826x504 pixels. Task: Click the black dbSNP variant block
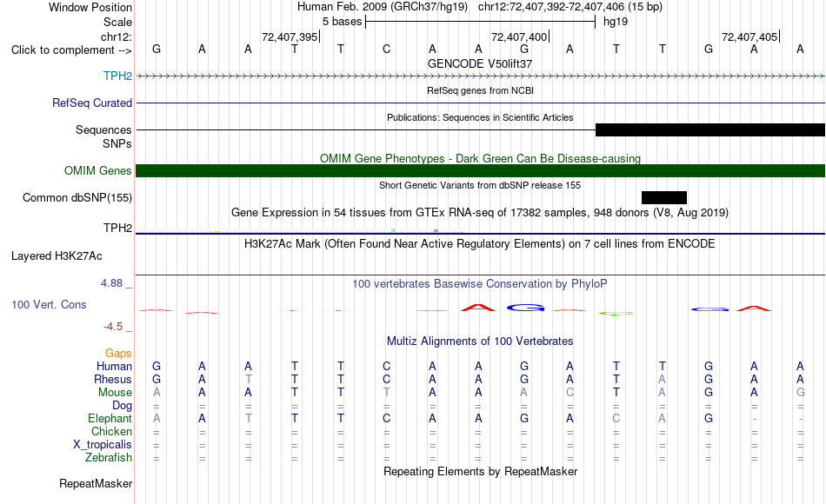click(664, 197)
